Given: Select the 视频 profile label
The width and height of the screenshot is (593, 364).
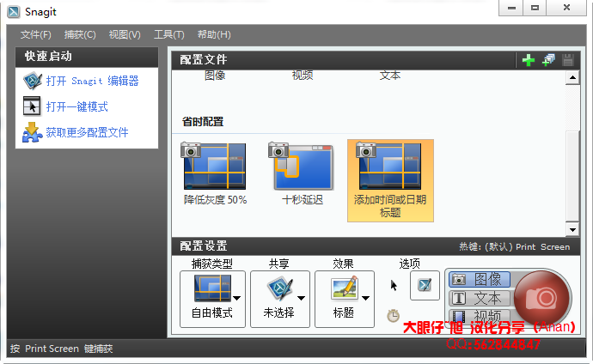Looking at the screenshot, I should [303, 76].
